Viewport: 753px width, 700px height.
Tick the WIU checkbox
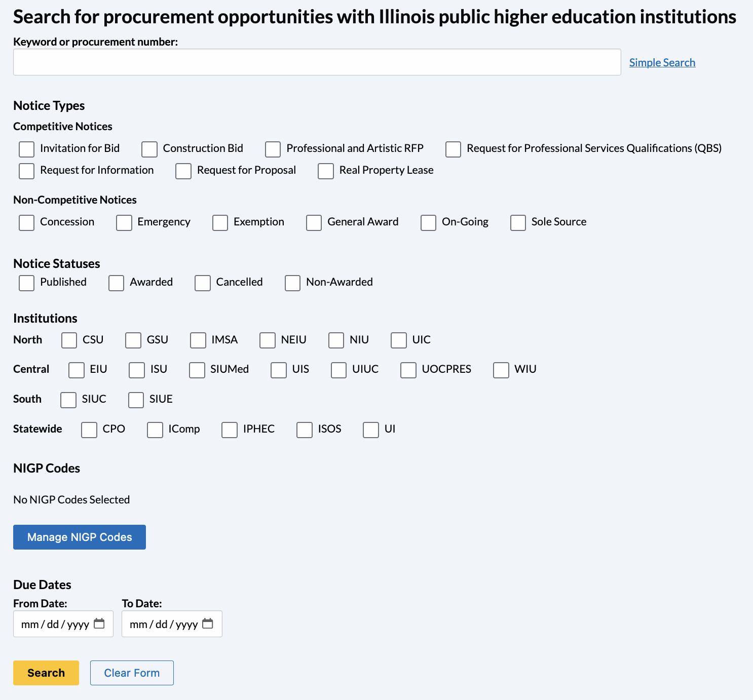[501, 370]
